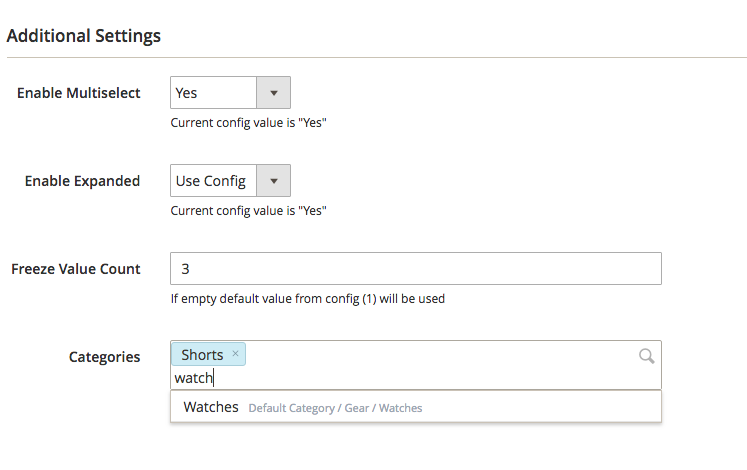Click the Freeze Value Count input field

(x=415, y=269)
